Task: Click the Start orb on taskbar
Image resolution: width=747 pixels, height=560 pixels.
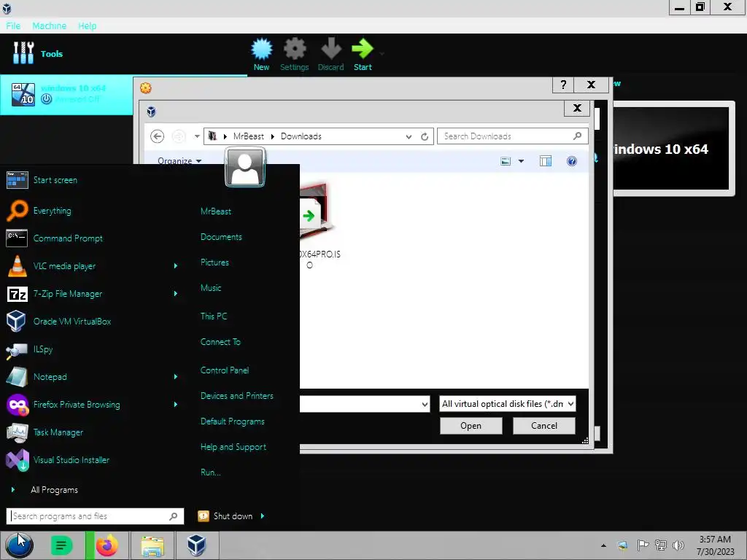Action: point(19,545)
